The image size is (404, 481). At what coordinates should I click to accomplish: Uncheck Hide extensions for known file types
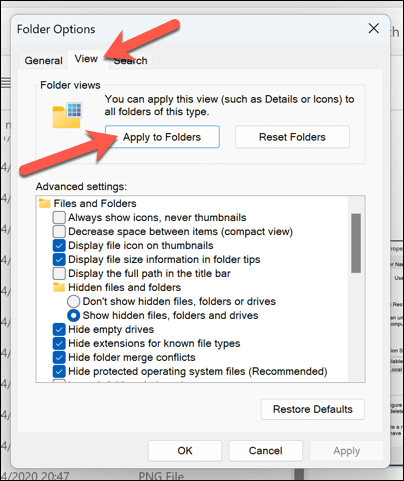tap(59, 344)
